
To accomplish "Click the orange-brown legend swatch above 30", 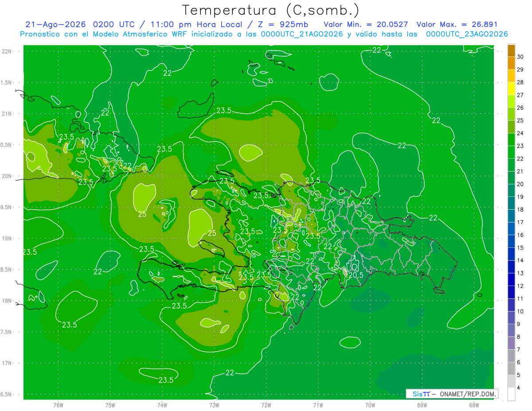I will (x=511, y=51).
